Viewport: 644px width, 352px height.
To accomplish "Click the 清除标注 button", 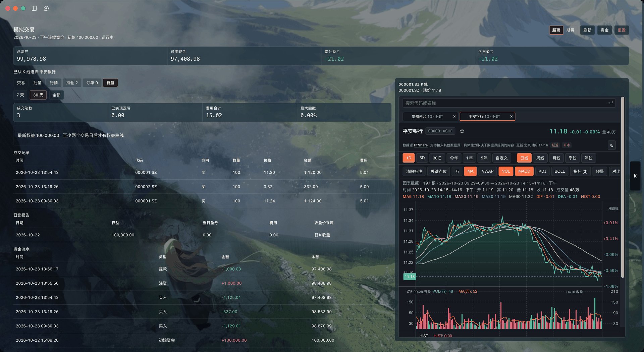I will coord(414,171).
